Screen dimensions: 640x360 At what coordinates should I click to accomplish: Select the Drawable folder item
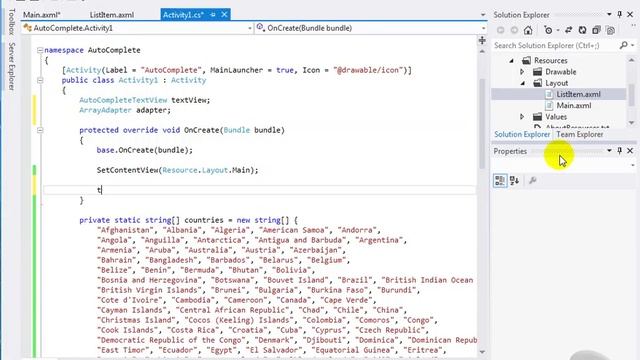point(560,72)
